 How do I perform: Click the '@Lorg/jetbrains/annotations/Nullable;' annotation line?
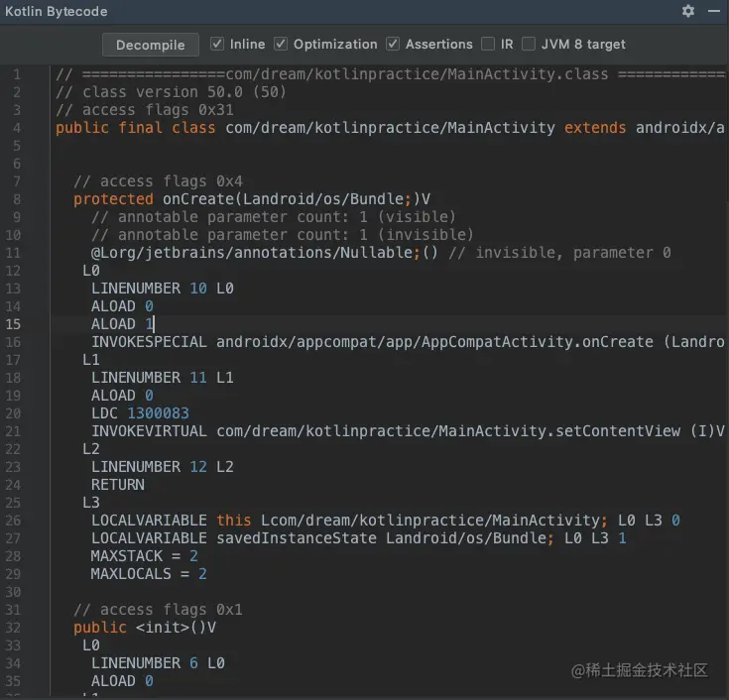click(381, 253)
